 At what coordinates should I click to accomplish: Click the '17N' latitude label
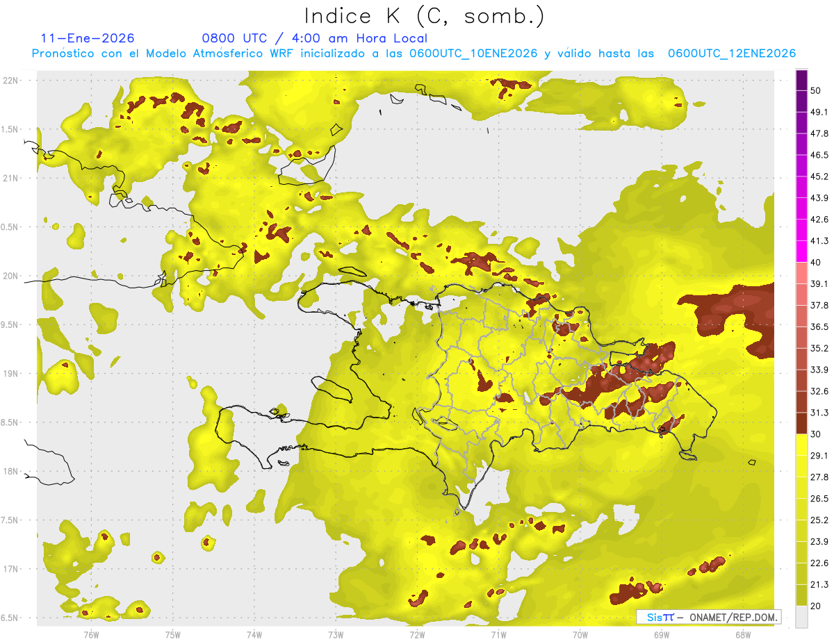tap(12, 569)
